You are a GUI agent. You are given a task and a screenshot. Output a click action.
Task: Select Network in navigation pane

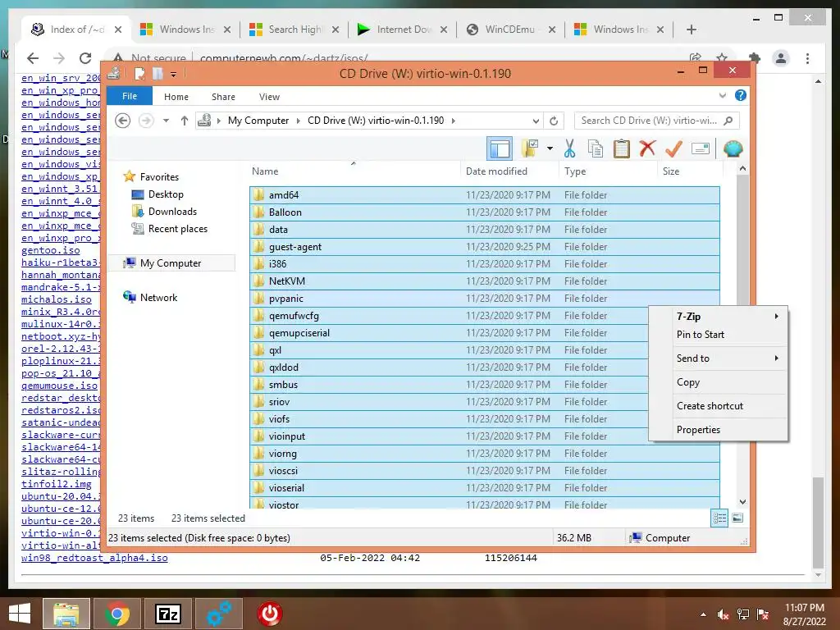[158, 297]
